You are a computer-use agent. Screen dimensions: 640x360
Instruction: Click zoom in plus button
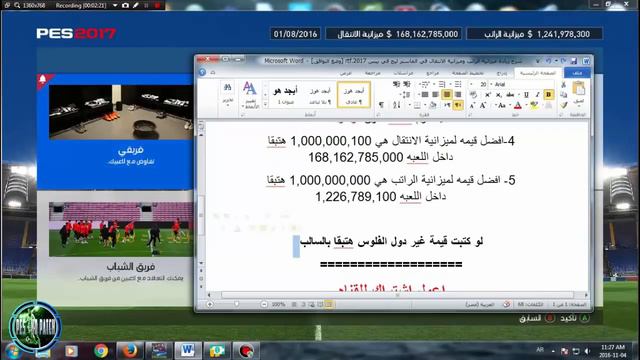pos(209,304)
